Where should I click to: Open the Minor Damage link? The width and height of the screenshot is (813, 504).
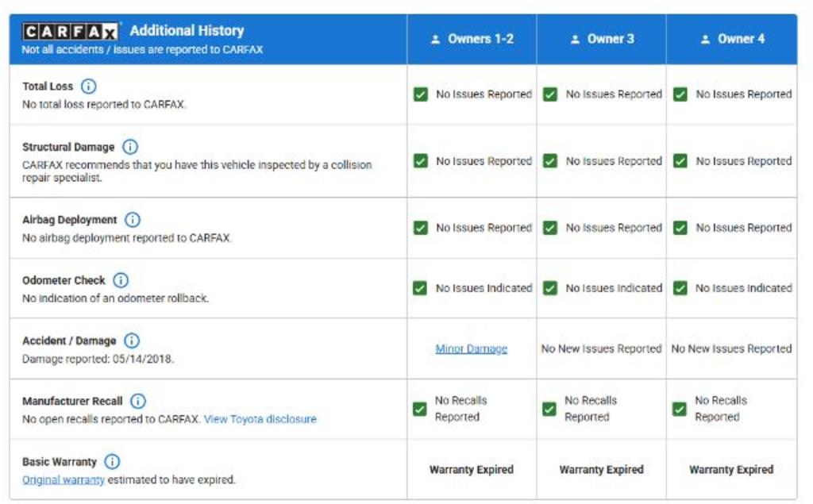[472, 349]
